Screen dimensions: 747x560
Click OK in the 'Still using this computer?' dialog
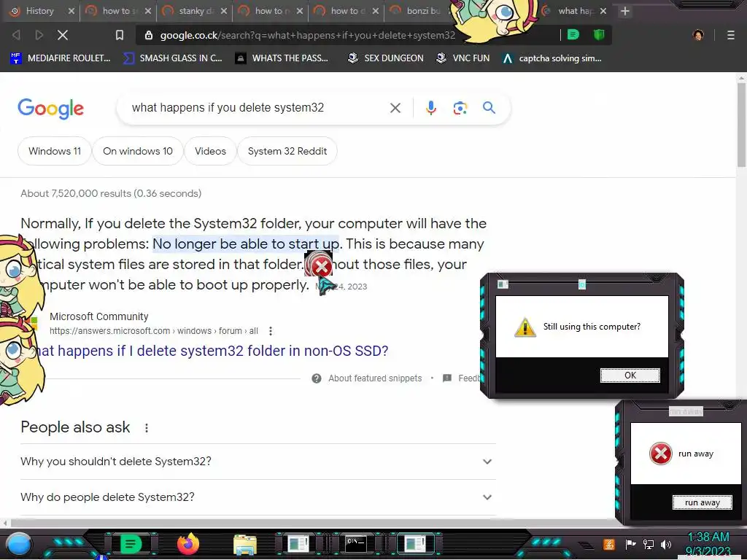pyautogui.click(x=630, y=376)
